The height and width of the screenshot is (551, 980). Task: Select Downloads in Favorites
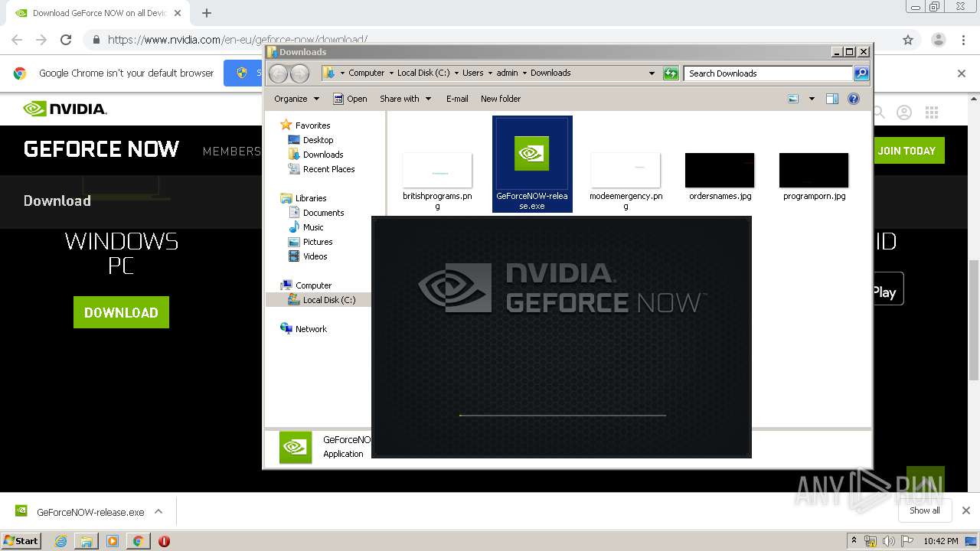click(x=315, y=155)
